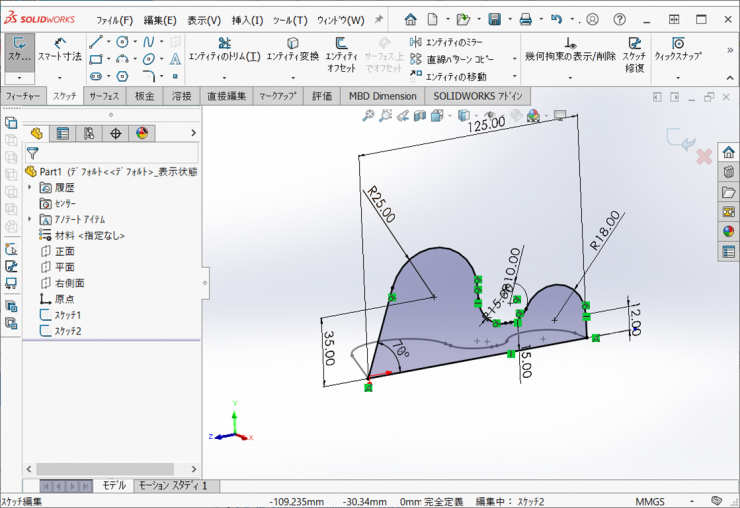The image size is (740, 508).
Task: Cancel the sketch with the red X
Action: [704, 157]
